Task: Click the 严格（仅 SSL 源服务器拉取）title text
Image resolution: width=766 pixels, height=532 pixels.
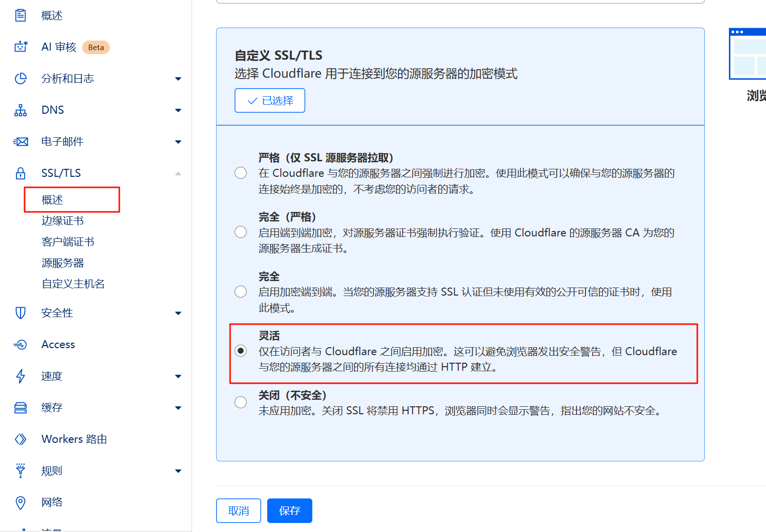Action: (x=326, y=158)
